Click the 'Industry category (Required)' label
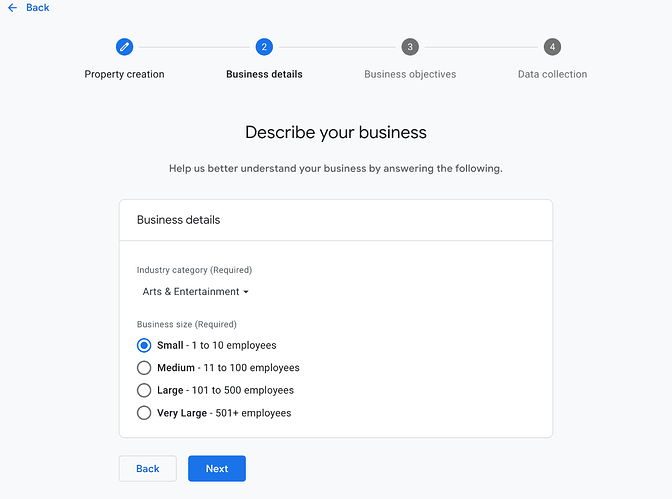The image size is (672, 499). tap(195, 270)
